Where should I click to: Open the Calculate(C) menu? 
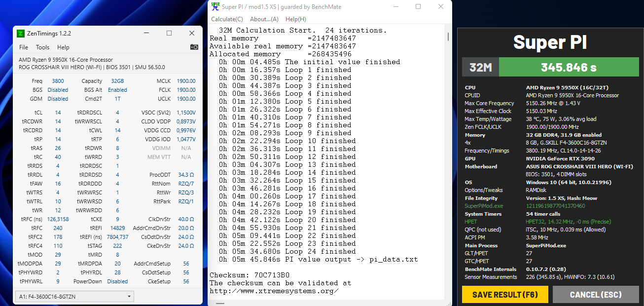tap(227, 19)
